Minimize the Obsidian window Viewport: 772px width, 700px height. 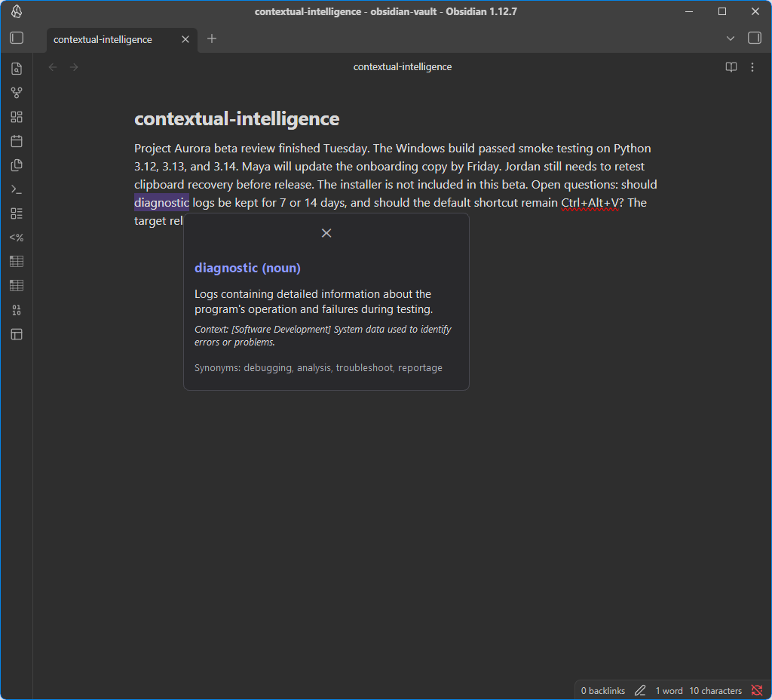pyautogui.click(x=689, y=11)
